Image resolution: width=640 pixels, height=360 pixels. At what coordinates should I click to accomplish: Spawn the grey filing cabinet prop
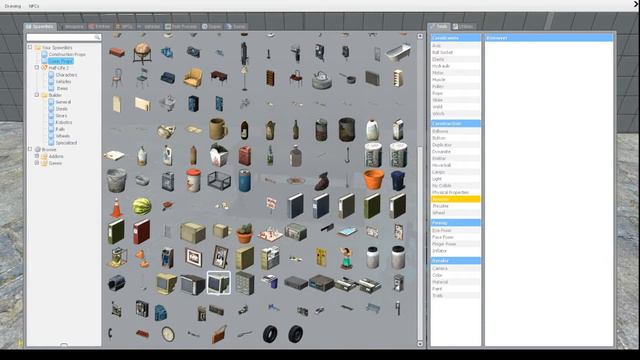tap(244, 283)
